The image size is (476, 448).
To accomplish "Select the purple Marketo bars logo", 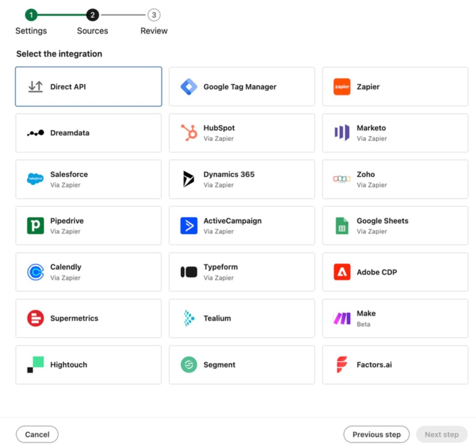I will tap(342, 133).
